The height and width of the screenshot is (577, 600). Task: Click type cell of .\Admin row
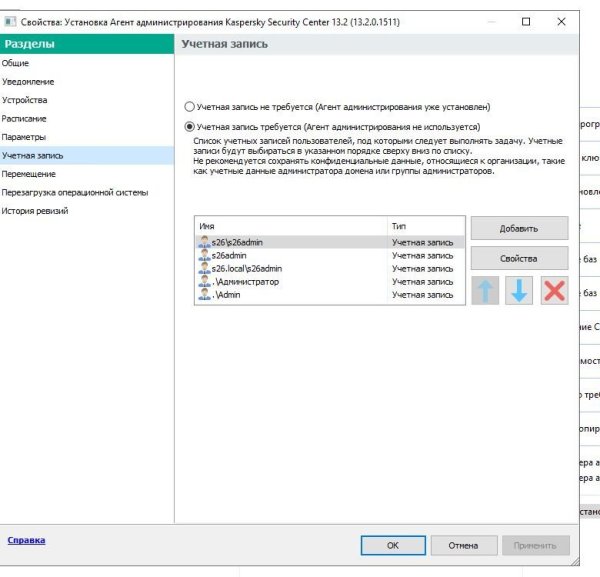[x=422, y=295]
